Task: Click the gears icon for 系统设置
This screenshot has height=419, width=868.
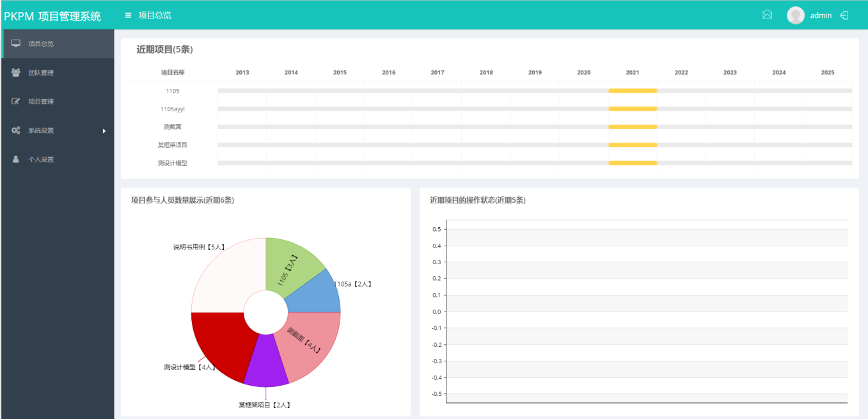Action: click(16, 130)
